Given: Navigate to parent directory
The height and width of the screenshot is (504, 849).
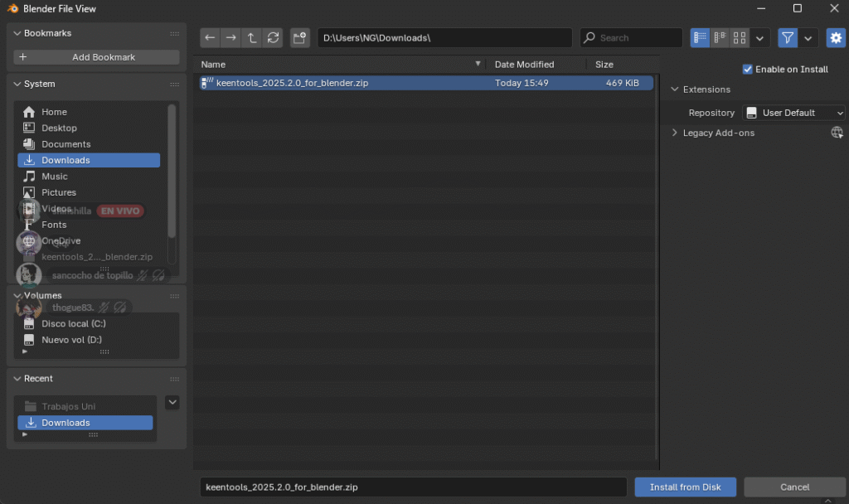Looking at the screenshot, I should pyautogui.click(x=252, y=38).
